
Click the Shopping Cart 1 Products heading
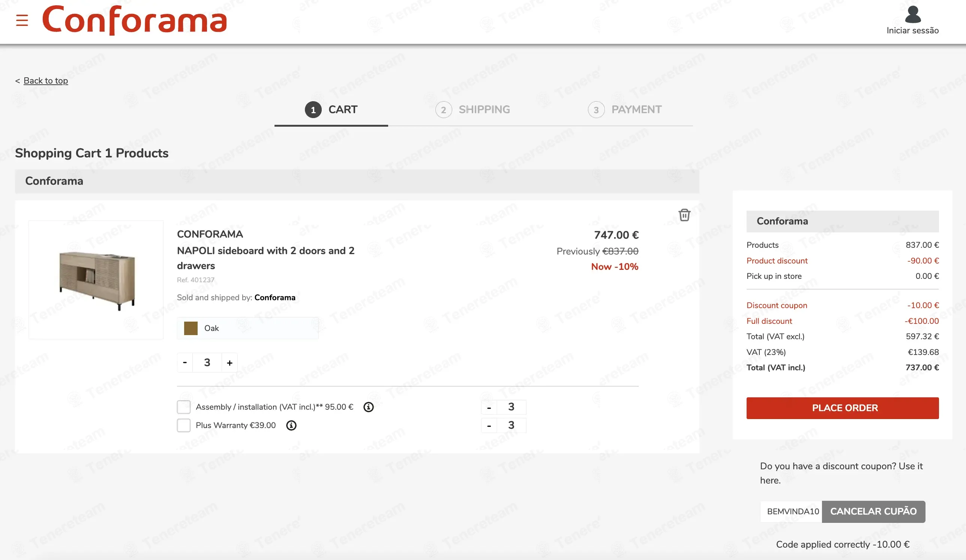[91, 153]
